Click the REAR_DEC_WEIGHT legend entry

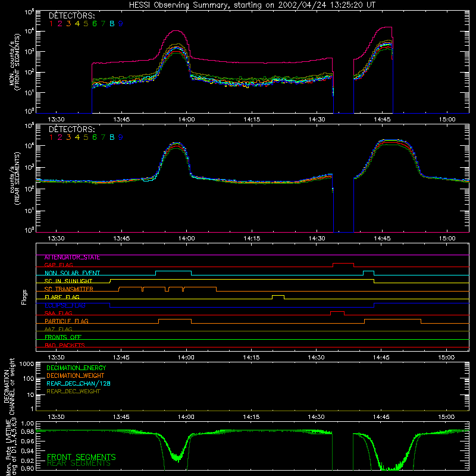coord(73,392)
